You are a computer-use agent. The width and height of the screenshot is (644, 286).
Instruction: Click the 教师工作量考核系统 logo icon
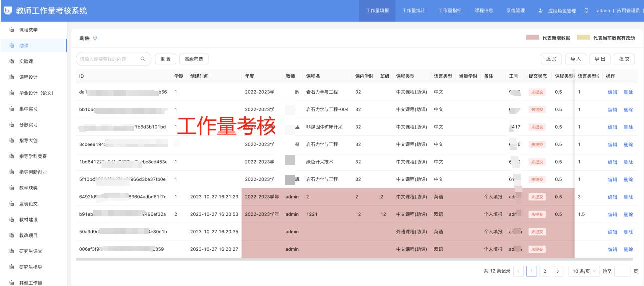click(8, 10)
